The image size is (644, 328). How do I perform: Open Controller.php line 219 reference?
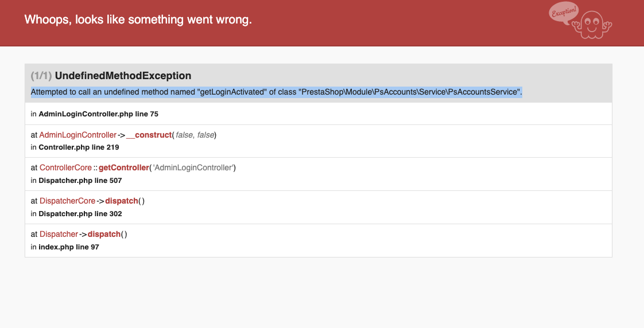(79, 147)
